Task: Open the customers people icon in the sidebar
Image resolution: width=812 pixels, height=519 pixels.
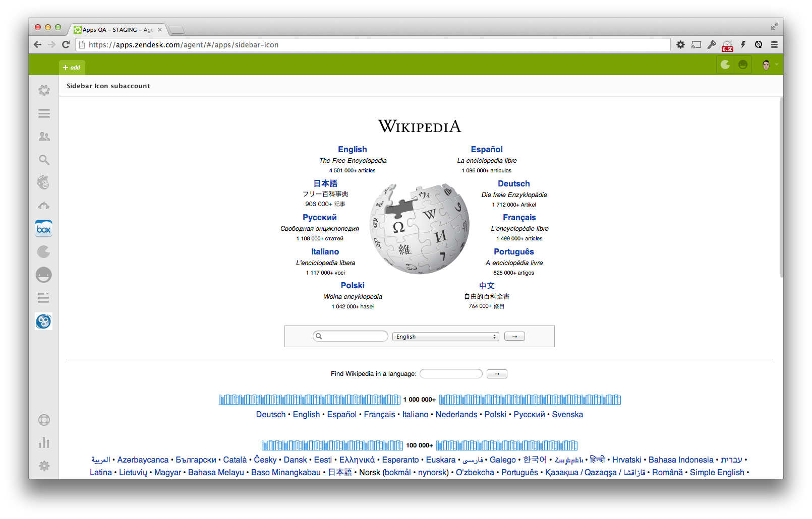Action: pos(44,137)
